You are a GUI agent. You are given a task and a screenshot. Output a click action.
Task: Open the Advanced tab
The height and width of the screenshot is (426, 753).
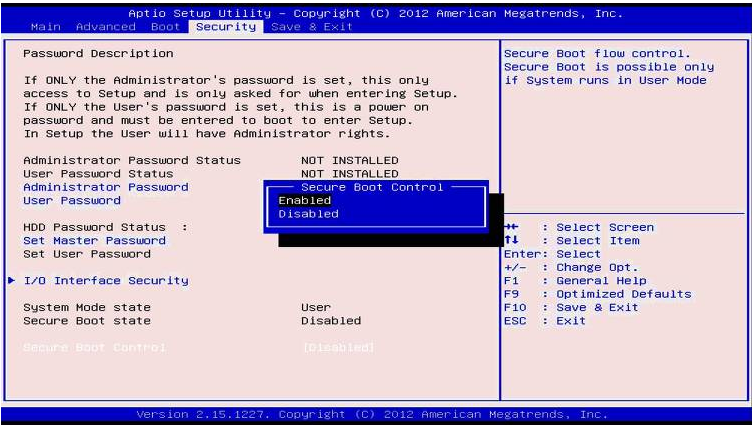[104, 26]
